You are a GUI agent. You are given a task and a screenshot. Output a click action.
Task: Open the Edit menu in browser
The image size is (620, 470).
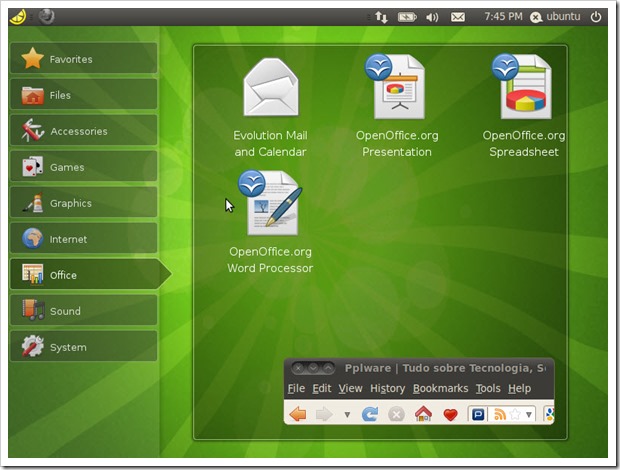click(321, 389)
